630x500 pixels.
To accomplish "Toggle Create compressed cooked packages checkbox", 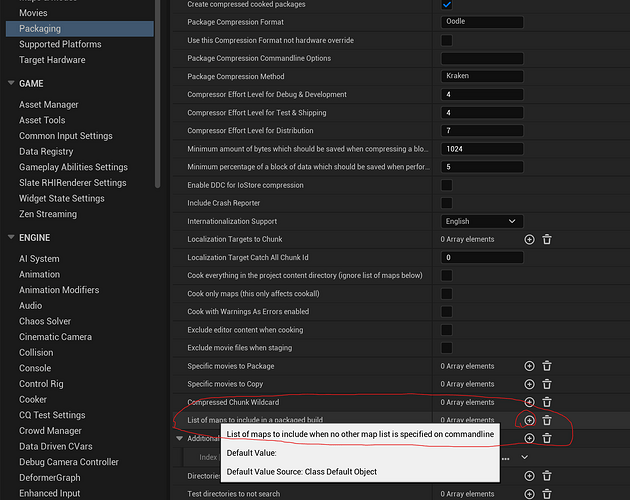I will 446,4.
